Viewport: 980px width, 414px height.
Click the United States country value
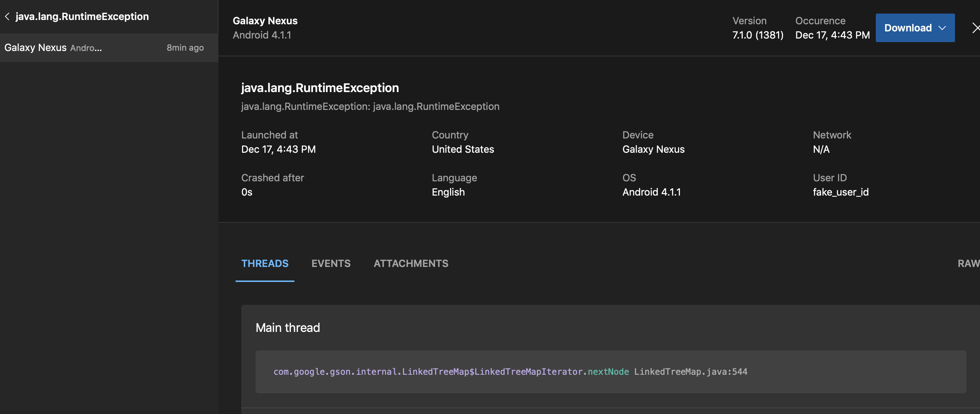coord(463,149)
